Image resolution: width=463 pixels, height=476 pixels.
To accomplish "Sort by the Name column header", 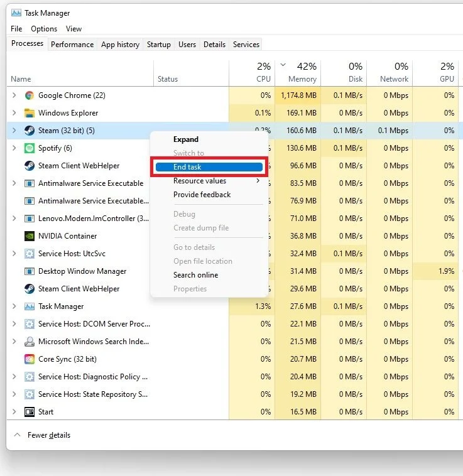I will click(80, 73).
